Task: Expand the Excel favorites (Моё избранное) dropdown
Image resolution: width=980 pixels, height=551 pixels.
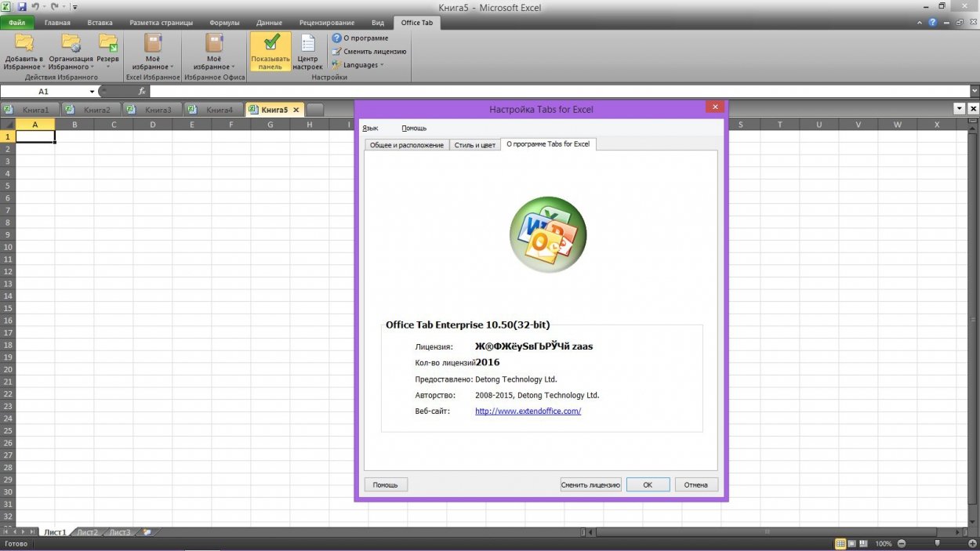Action: tap(153, 52)
